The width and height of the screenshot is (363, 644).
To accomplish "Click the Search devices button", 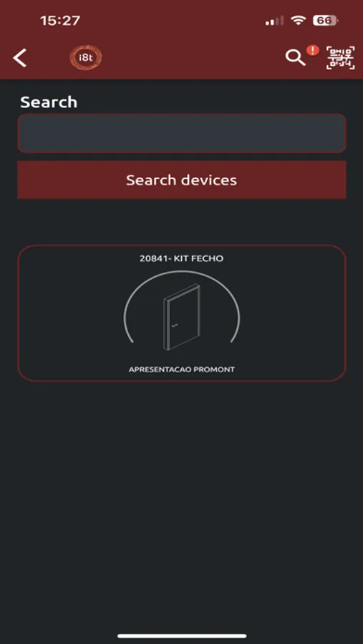I will 182,180.
